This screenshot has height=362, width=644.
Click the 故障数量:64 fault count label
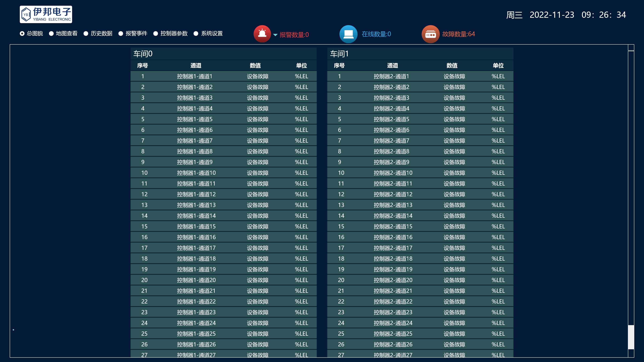459,34
